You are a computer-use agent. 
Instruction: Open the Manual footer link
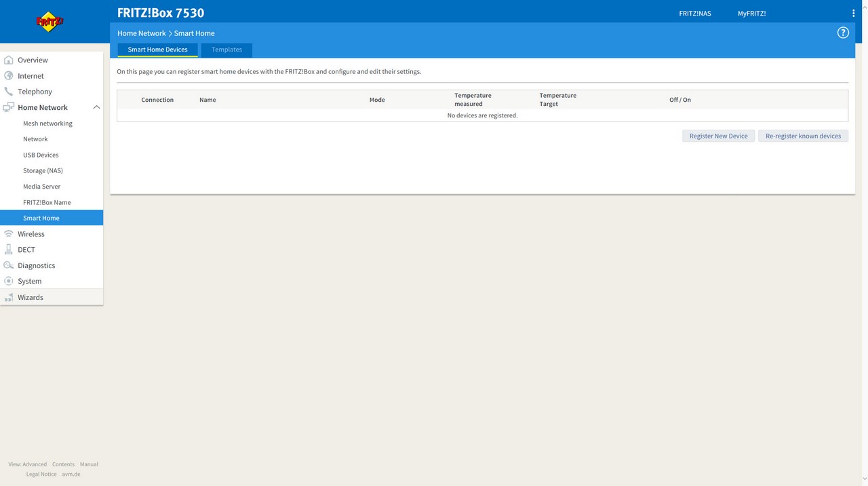tap(89, 464)
